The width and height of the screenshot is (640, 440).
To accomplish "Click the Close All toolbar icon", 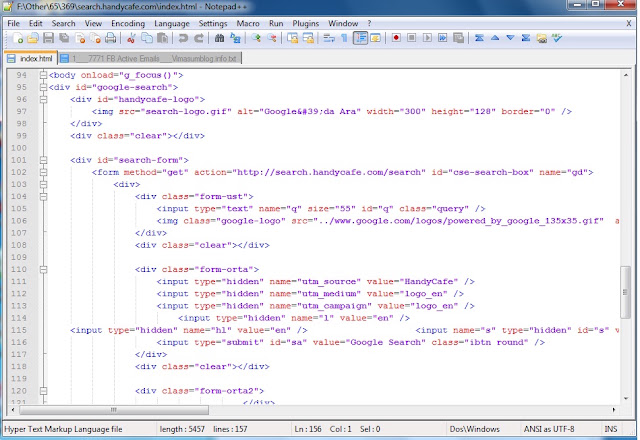I will point(95,38).
